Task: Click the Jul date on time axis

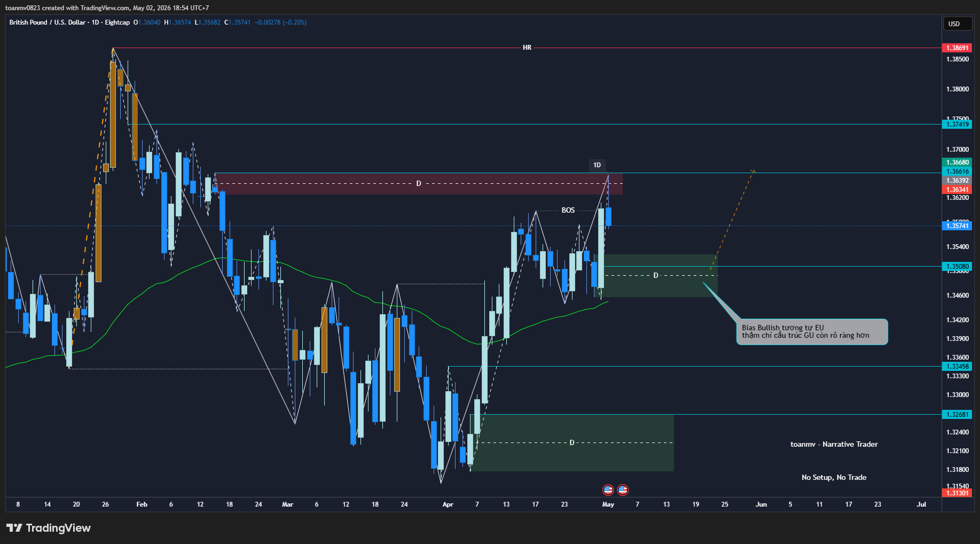Action: click(921, 504)
